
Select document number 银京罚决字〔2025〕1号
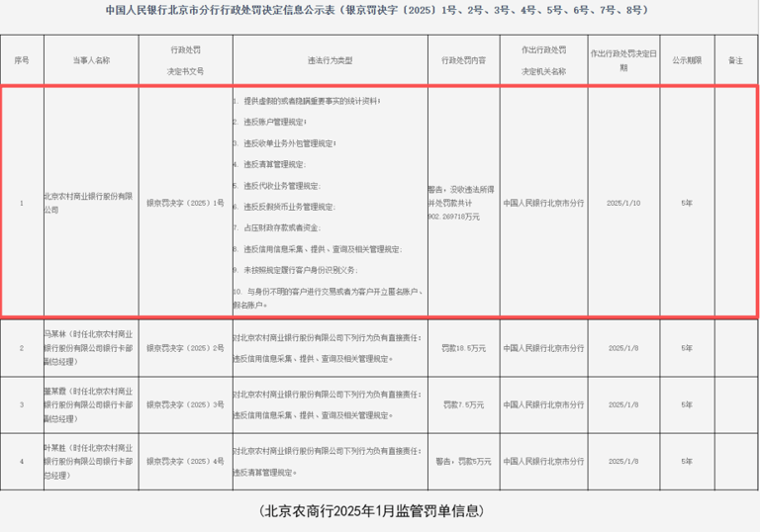click(186, 203)
